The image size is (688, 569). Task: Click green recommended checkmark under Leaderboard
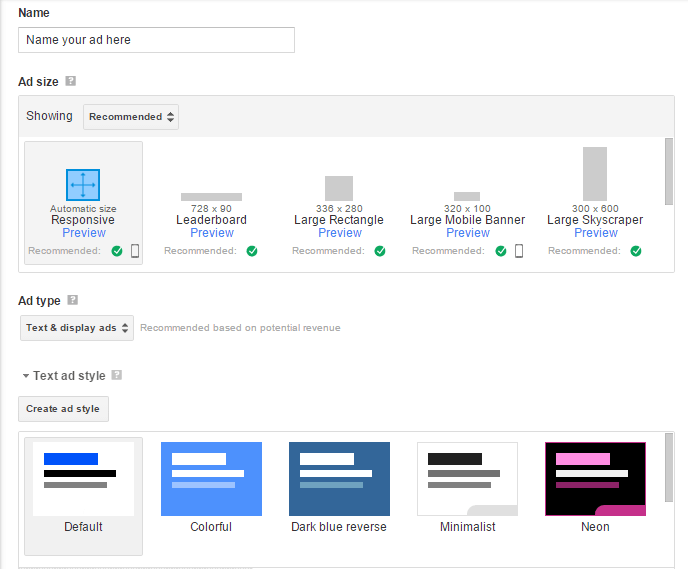tap(252, 251)
